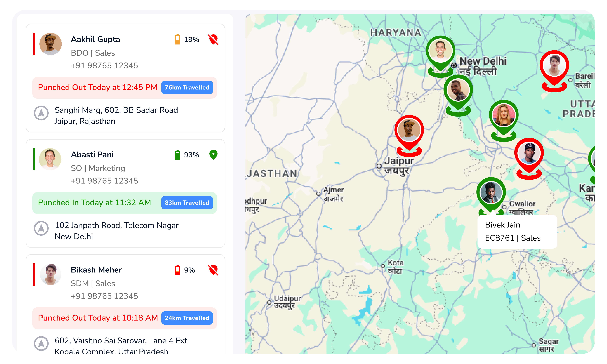Click navigation arrow beside 102 Janpath Road

41,228
